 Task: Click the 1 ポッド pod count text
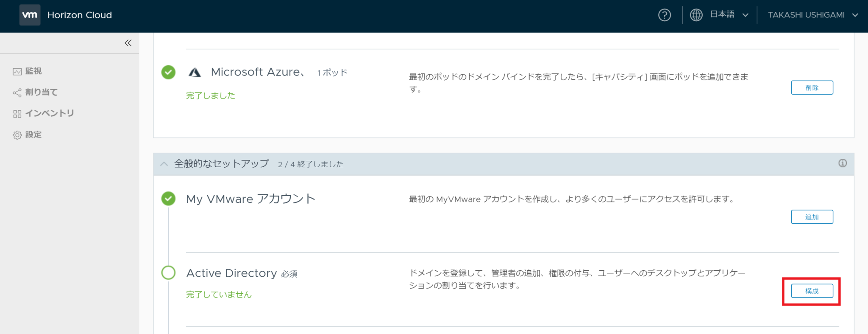(332, 73)
